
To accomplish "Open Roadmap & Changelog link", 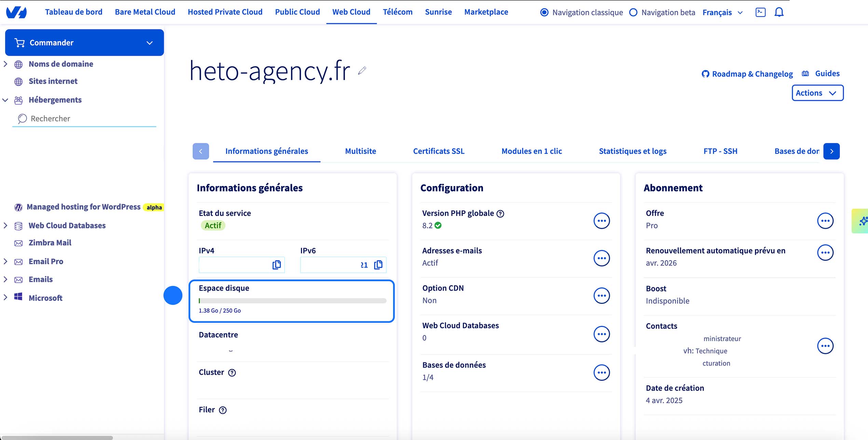I will 747,74.
